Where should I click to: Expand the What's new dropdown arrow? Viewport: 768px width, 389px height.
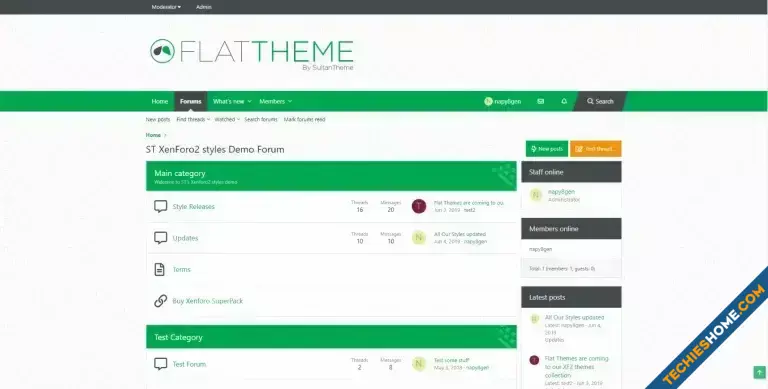[249, 101]
